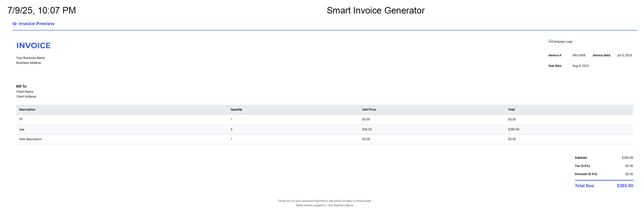Select the Your Business Name text
The image size is (644, 213).
(x=30, y=58)
